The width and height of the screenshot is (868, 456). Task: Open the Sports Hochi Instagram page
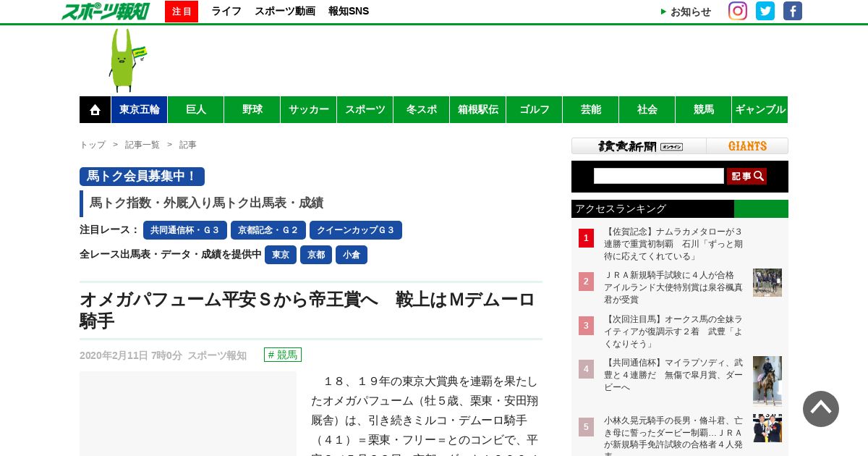pos(738,11)
